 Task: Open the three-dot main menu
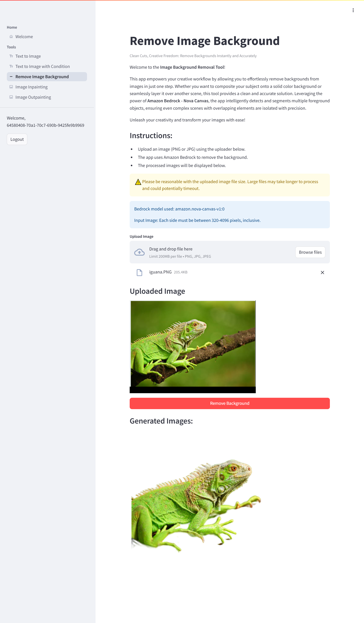click(x=353, y=10)
